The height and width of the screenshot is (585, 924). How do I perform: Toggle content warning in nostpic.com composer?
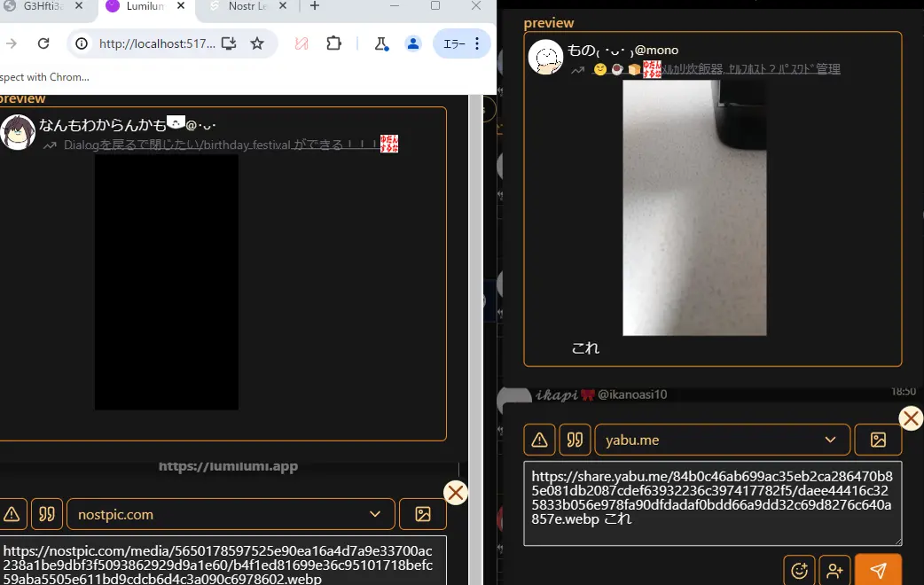tap(11, 514)
